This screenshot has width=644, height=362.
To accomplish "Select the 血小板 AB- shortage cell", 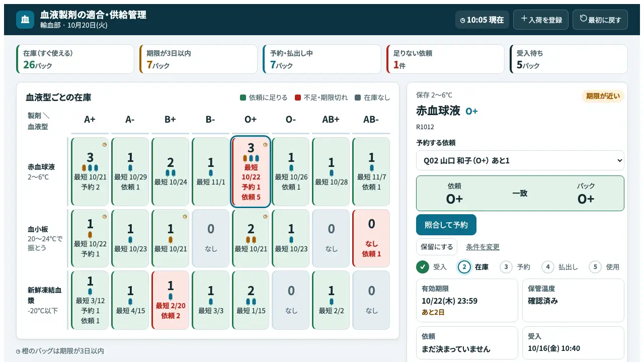I will coord(371,238).
